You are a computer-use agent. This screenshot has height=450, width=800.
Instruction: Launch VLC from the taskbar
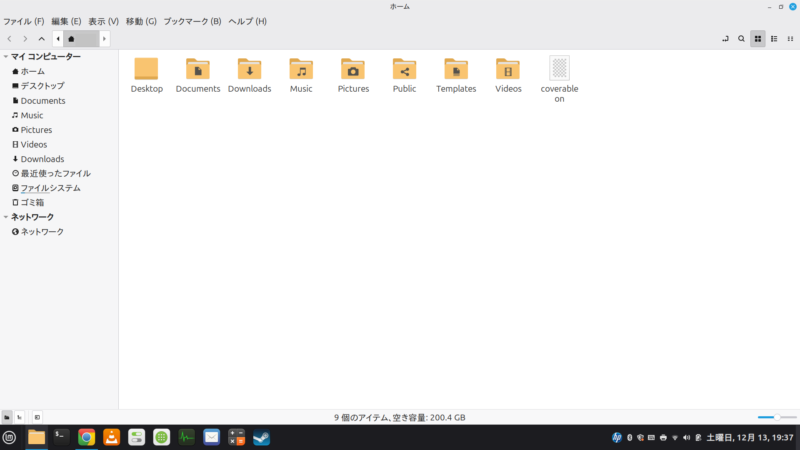coord(112,437)
